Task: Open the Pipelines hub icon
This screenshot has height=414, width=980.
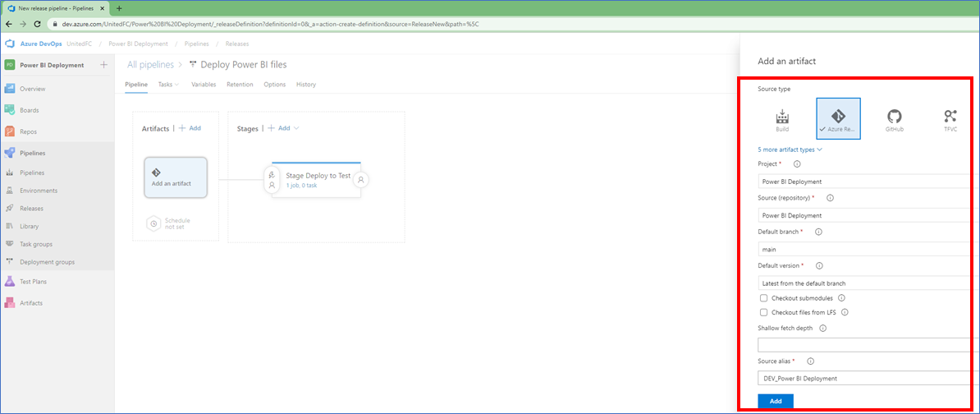Action: coord(9,154)
